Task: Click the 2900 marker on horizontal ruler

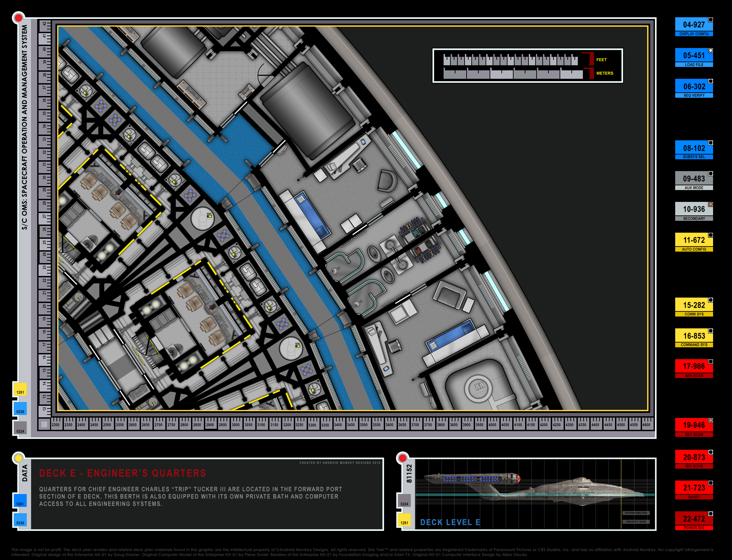Action: pos(210,425)
